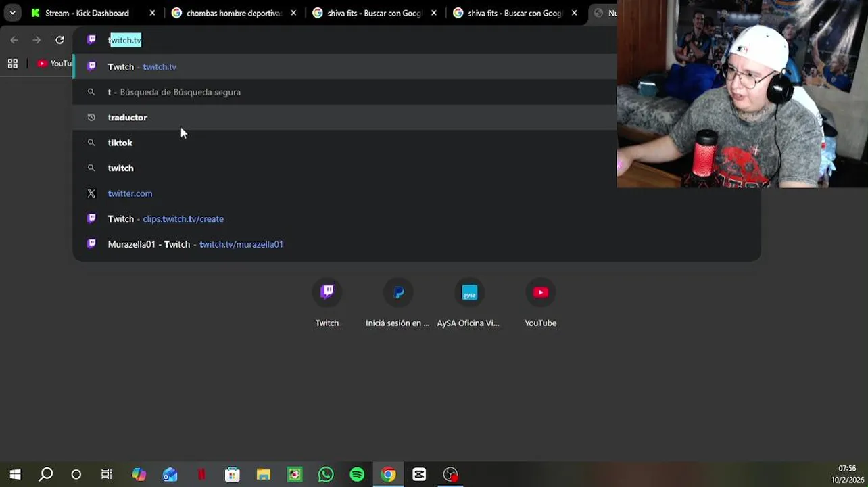
Task: Open the taskbar clock and date
Action: click(x=847, y=474)
